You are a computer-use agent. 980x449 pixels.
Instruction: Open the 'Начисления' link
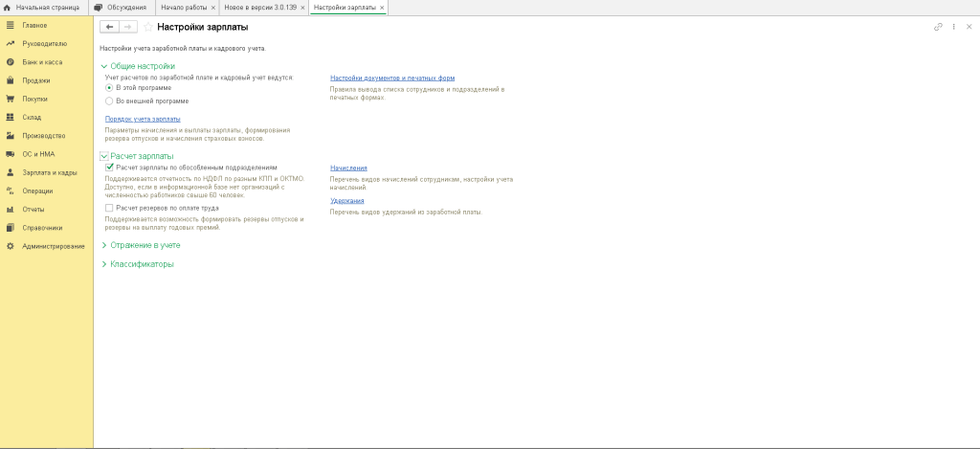pyautogui.click(x=348, y=168)
